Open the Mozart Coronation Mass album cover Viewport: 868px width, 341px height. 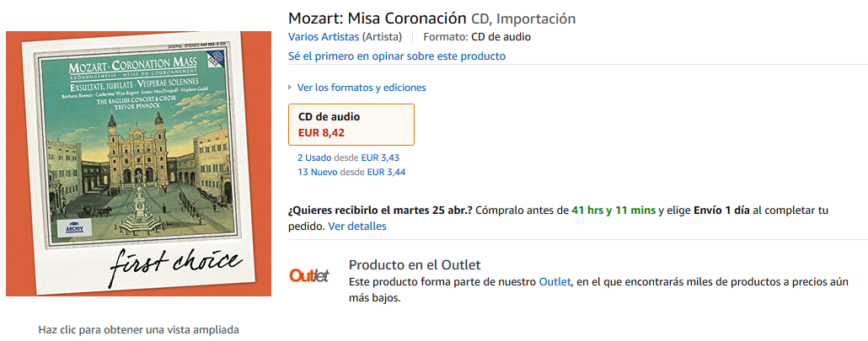[x=138, y=163]
